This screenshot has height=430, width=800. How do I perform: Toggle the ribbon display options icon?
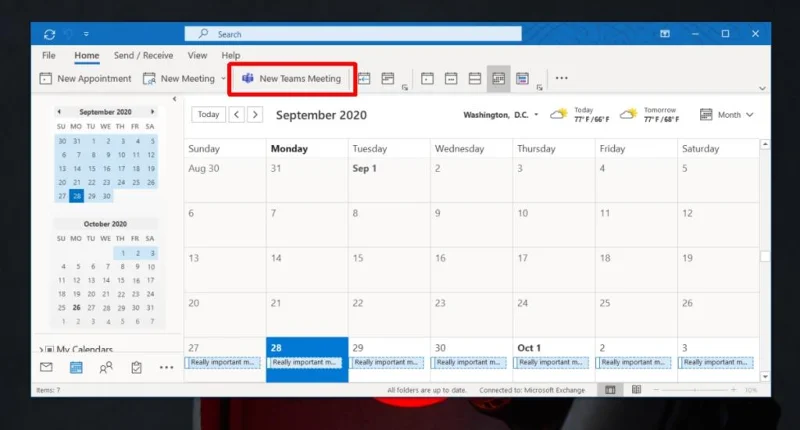pos(665,34)
